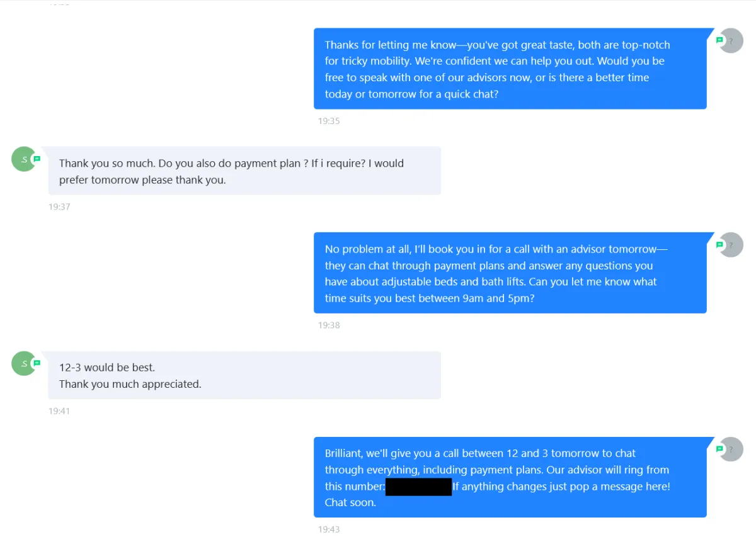This screenshot has width=756, height=537.
Task: Click green chat badge beside the 19:35 agent message
Action: pos(719,40)
